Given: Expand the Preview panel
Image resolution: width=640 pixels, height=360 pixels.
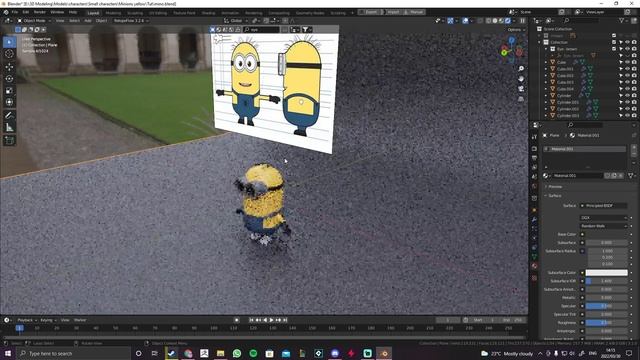Looking at the screenshot, I should point(555,187).
